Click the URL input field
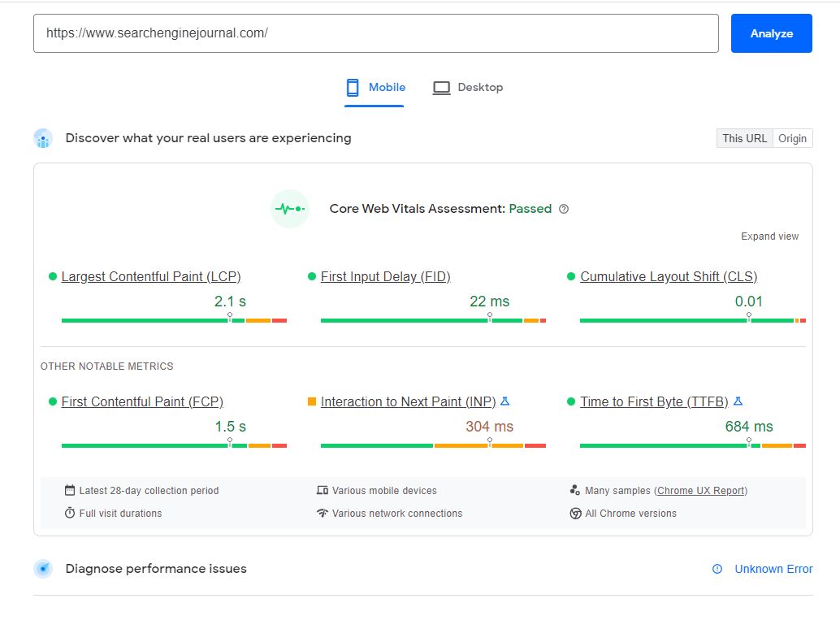Viewport: 840px width, 629px height. [375, 33]
